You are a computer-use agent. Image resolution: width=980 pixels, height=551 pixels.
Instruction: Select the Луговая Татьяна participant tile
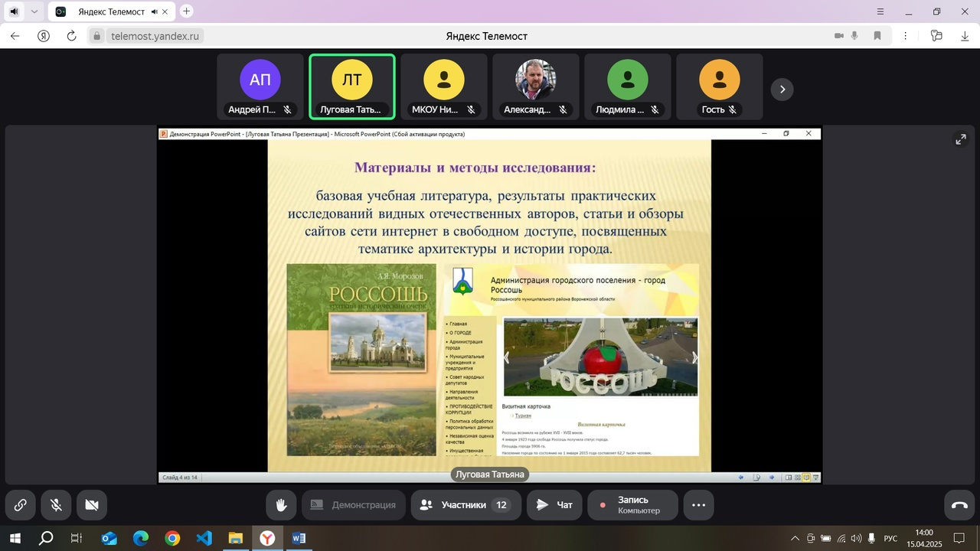(352, 86)
